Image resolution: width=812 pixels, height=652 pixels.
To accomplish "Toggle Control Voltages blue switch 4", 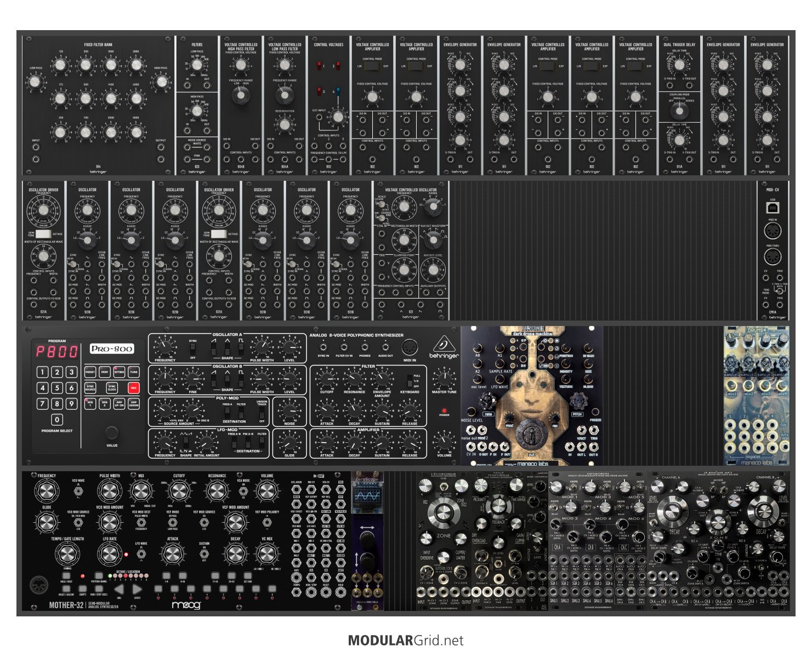I will point(338,91).
